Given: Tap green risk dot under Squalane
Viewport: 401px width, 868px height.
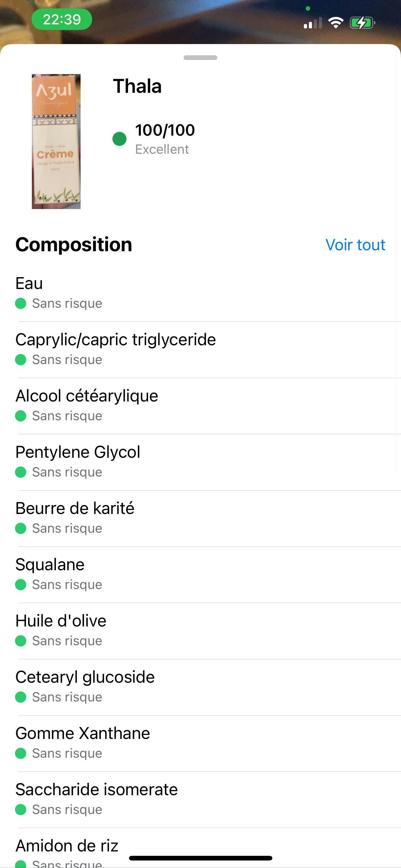Looking at the screenshot, I should point(21,585).
